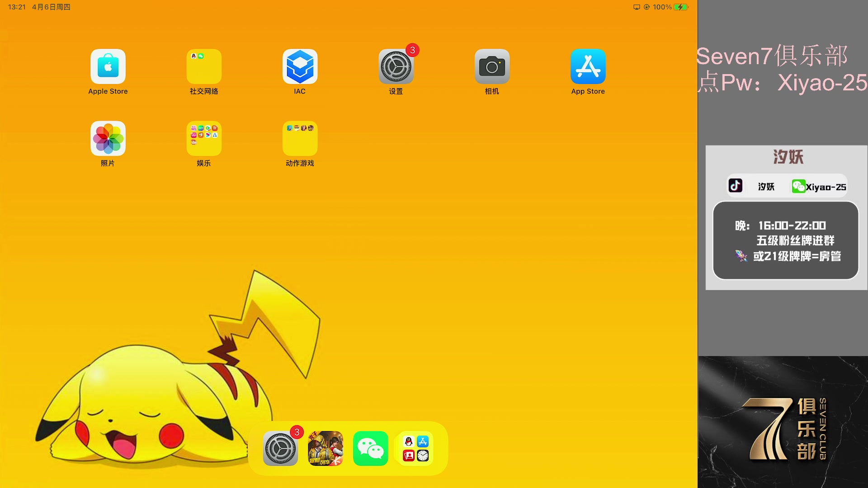Image resolution: width=868 pixels, height=488 pixels.
Task: Click the 或21级牌牌=房管 text
Action: (x=797, y=256)
